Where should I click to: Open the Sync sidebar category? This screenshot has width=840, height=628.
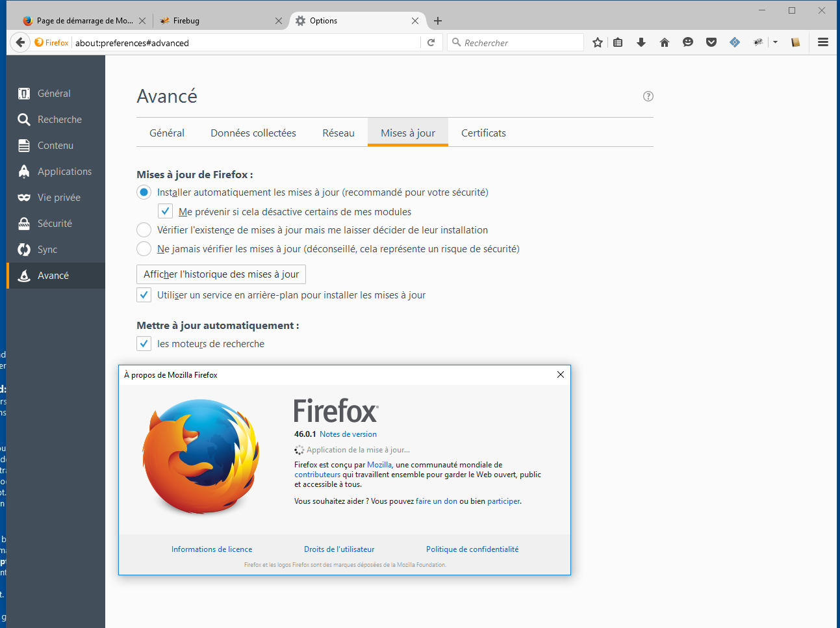[56, 250]
